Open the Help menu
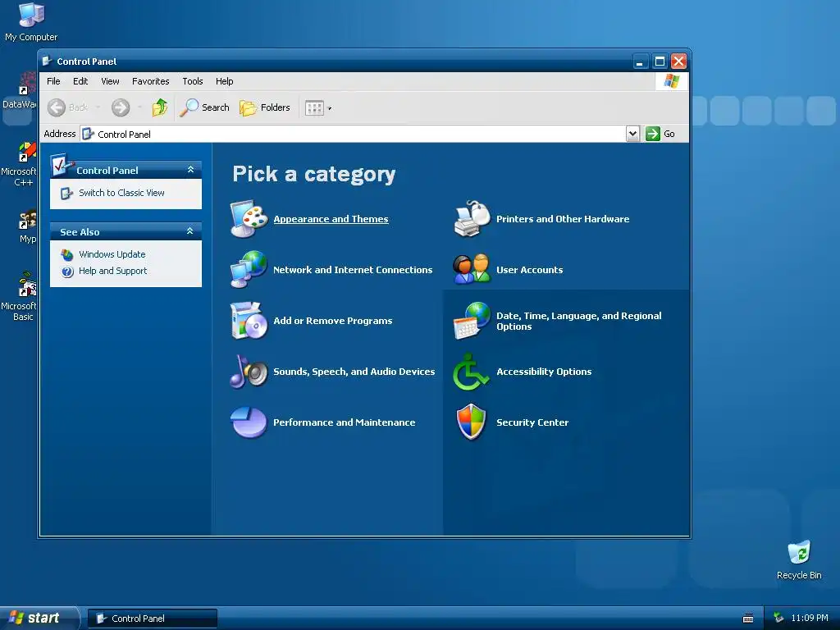 click(x=225, y=81)
